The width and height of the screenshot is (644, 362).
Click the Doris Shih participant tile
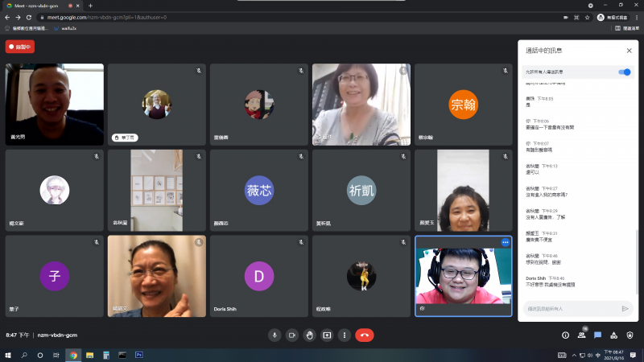click(x=258, y=276)
